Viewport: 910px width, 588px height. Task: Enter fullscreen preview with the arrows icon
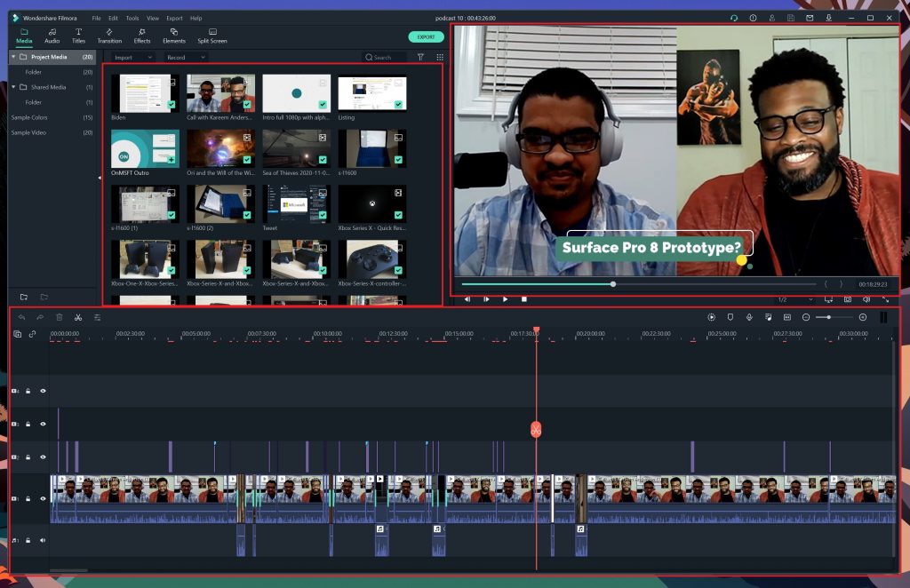pos(886,299)
